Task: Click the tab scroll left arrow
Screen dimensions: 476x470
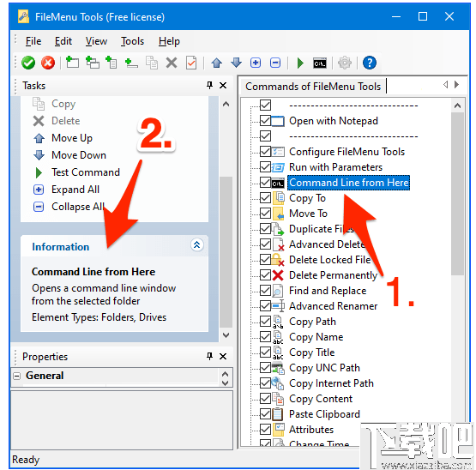Action: tap(445, 85)
